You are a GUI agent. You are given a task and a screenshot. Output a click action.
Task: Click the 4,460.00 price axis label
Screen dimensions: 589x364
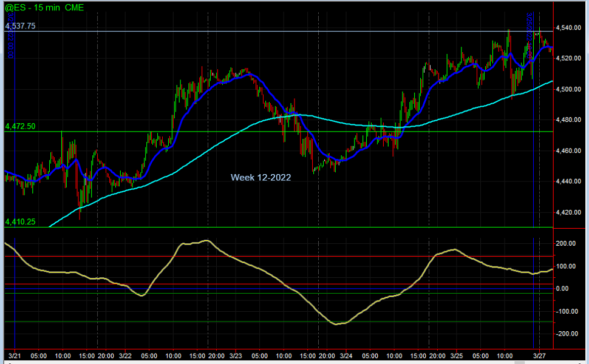(568, 151)
